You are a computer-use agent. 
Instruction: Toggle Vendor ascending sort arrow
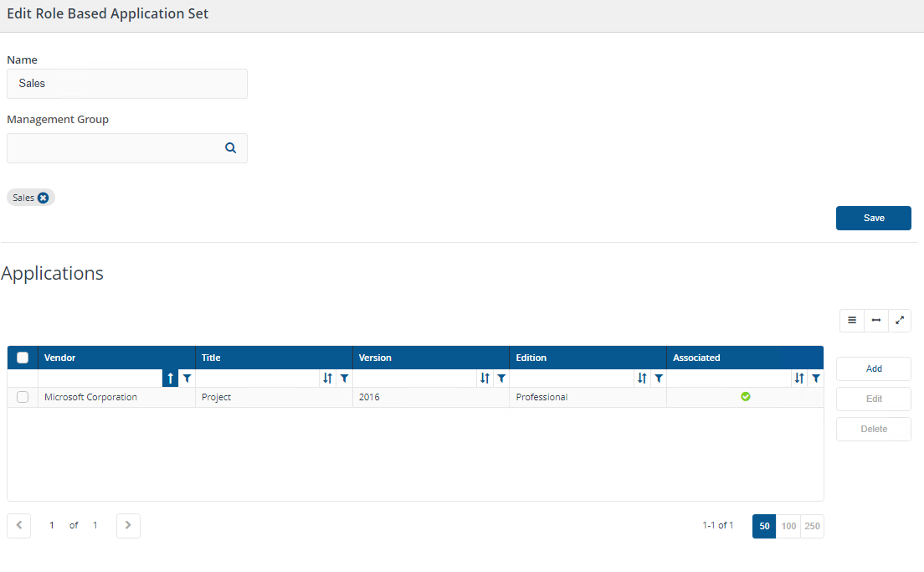pos(171,379)
